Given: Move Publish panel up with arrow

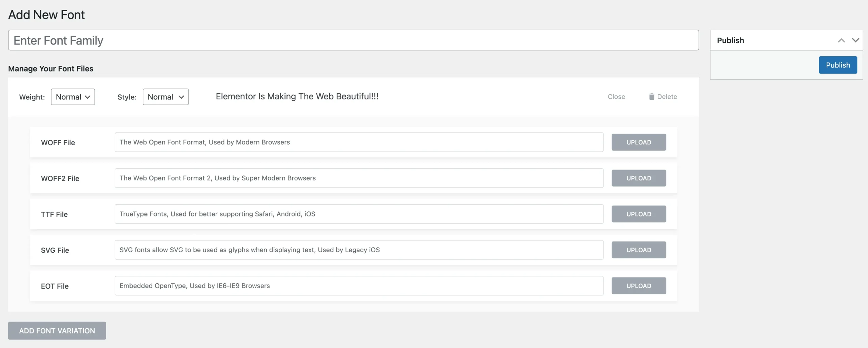Looking at the screenshot, I should (841, 40).
